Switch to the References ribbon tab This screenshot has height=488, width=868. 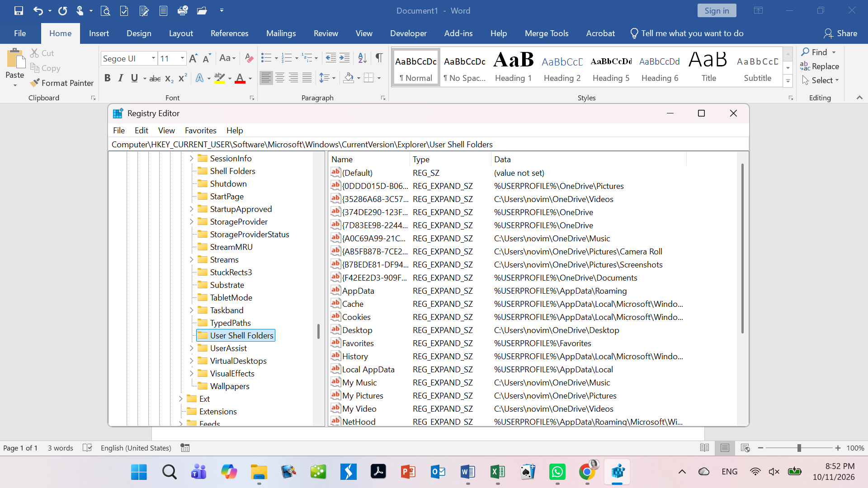click(x=229, y=33)
